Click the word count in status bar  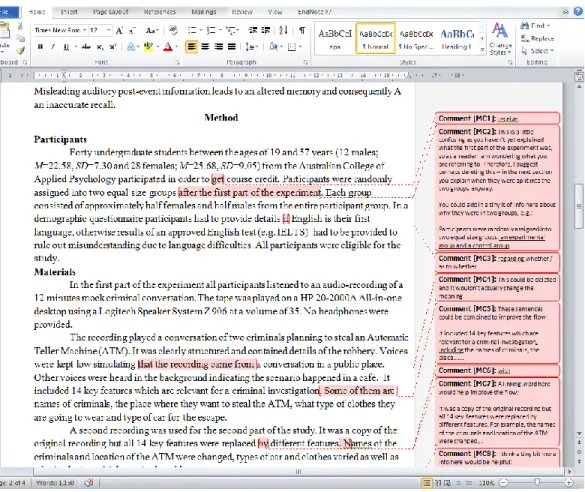point(55,483)
